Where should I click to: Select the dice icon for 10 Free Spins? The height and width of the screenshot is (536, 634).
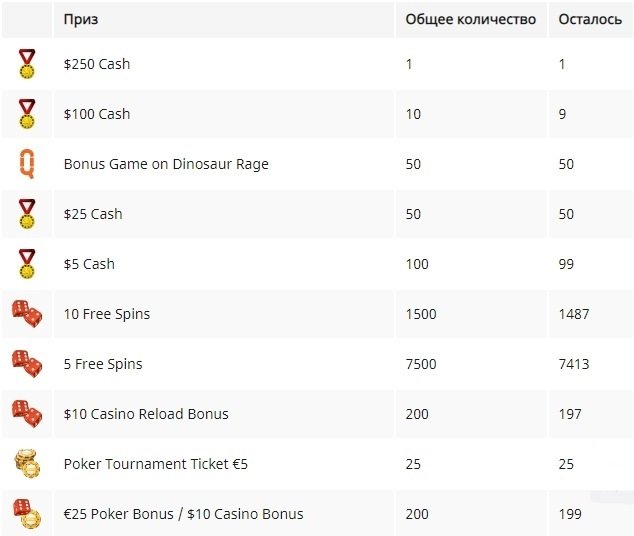27,314
